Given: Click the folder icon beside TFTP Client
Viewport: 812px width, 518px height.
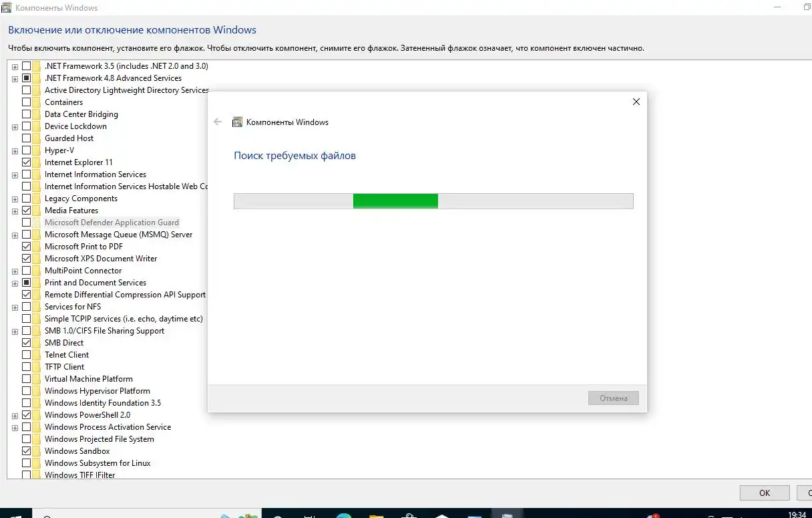Looking at the screenshot, I should (x=37, y=367).
